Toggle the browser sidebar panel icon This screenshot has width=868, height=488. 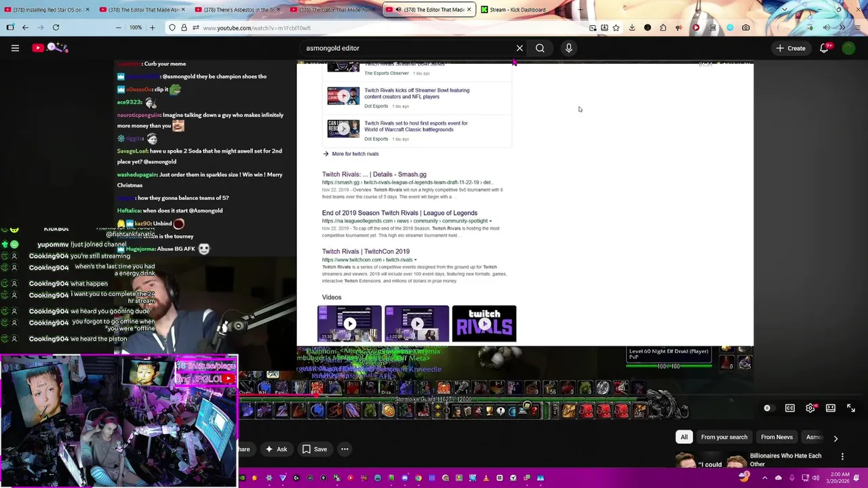[x=10, y=28]
